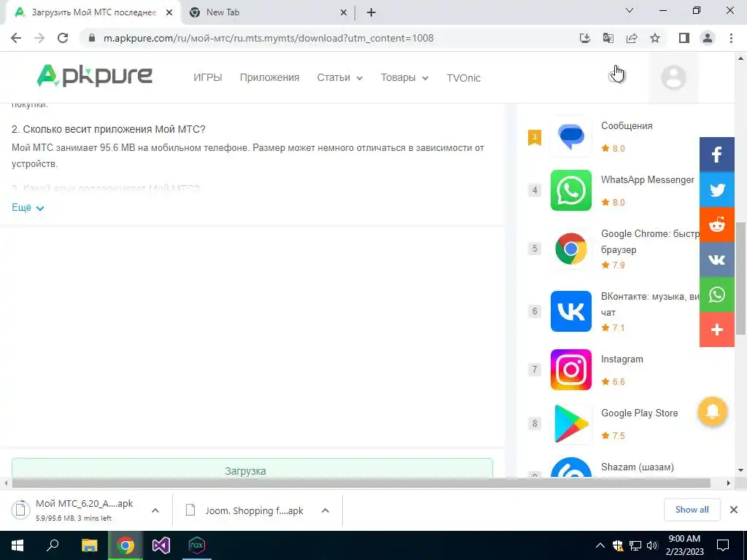
Task: Open WhatsApp Messenger title link
Action: pos(648,179)
